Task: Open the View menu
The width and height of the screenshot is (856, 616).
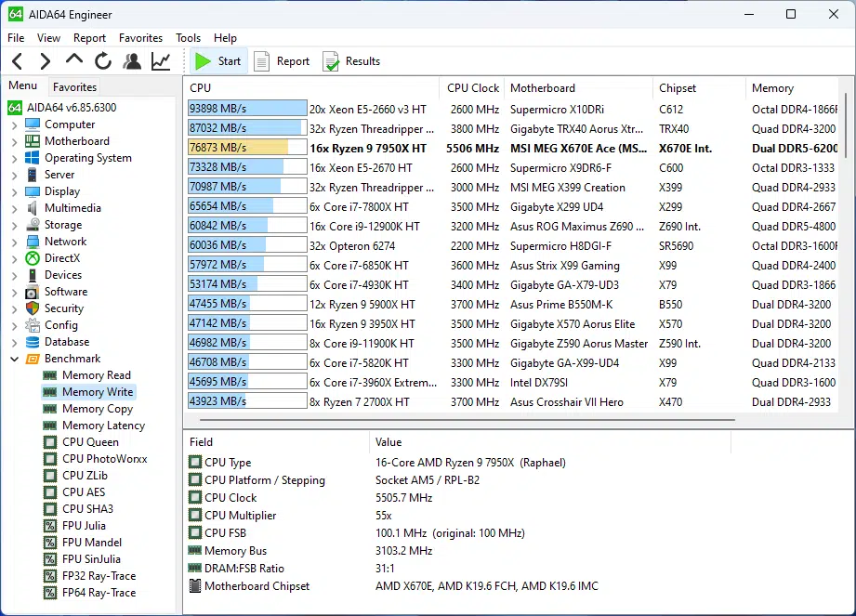Action: pyautogui.click(x=48, y=38)
